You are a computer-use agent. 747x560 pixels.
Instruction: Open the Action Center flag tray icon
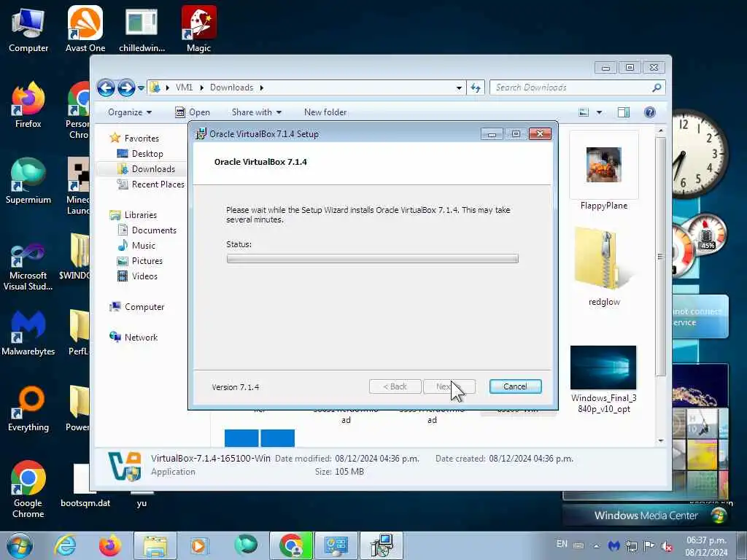649,545
